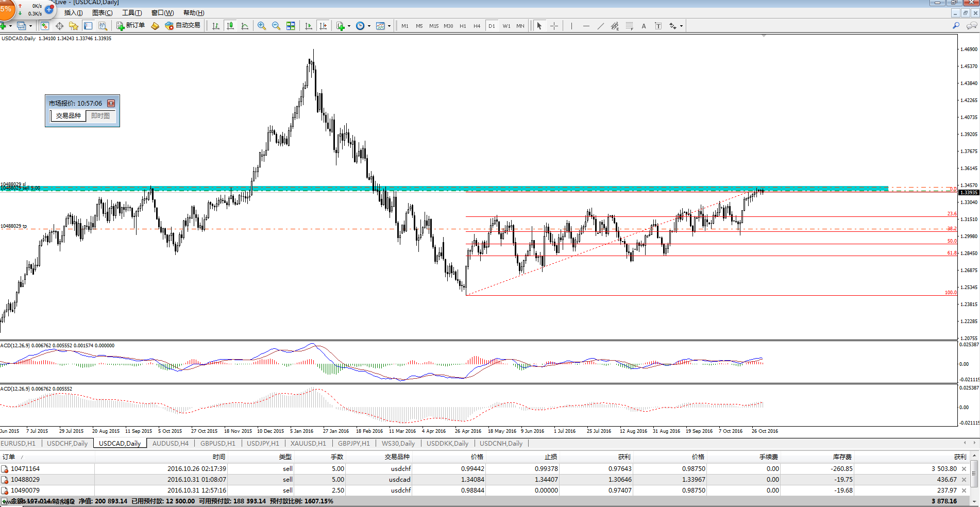Open the 窗口(W) menu
This screenshot has width=980, height=507.
pos(163,13)
